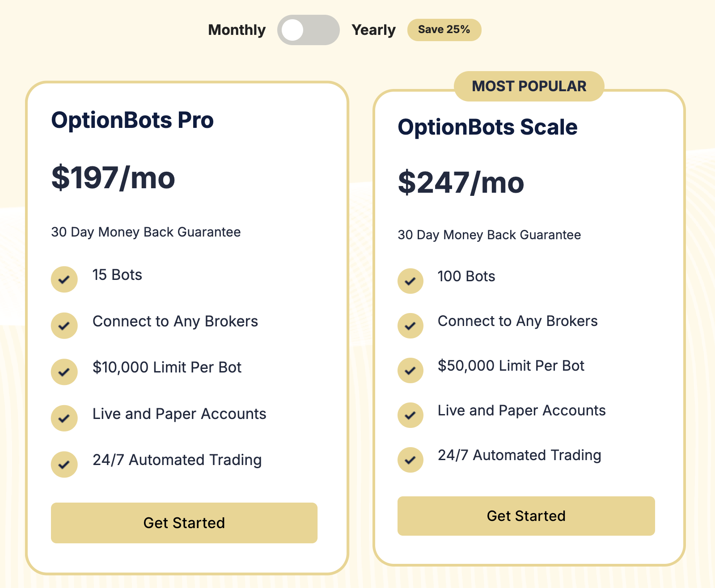
Task: Click the MOST POPULAR badge
Action: (529, 86)
